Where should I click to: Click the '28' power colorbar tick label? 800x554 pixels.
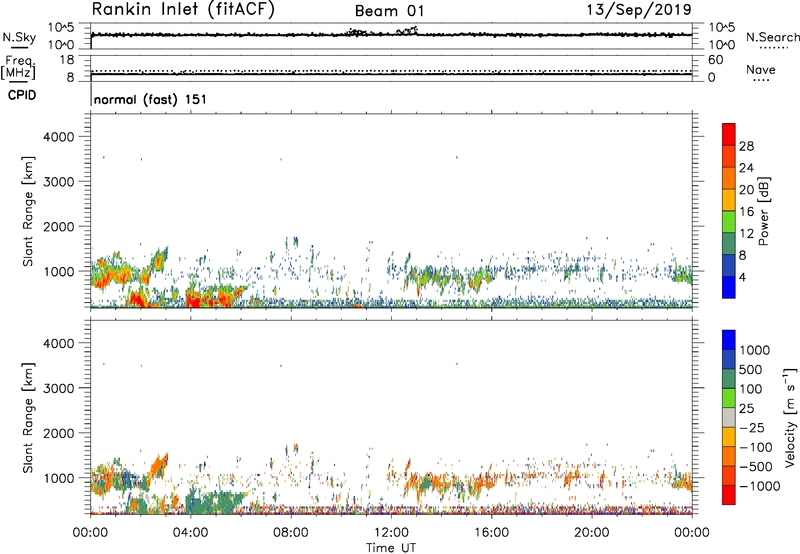746,146
